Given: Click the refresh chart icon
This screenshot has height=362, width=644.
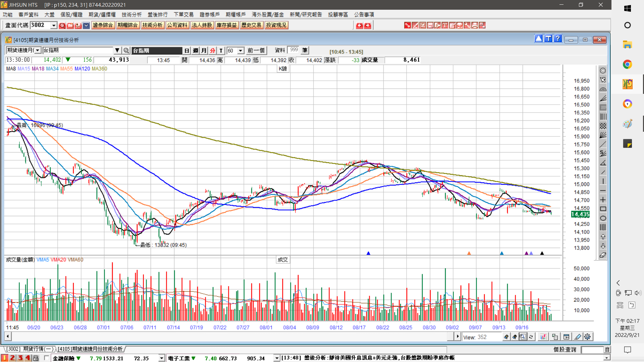Looking at the screenshot, I should (x=531, y=337).
